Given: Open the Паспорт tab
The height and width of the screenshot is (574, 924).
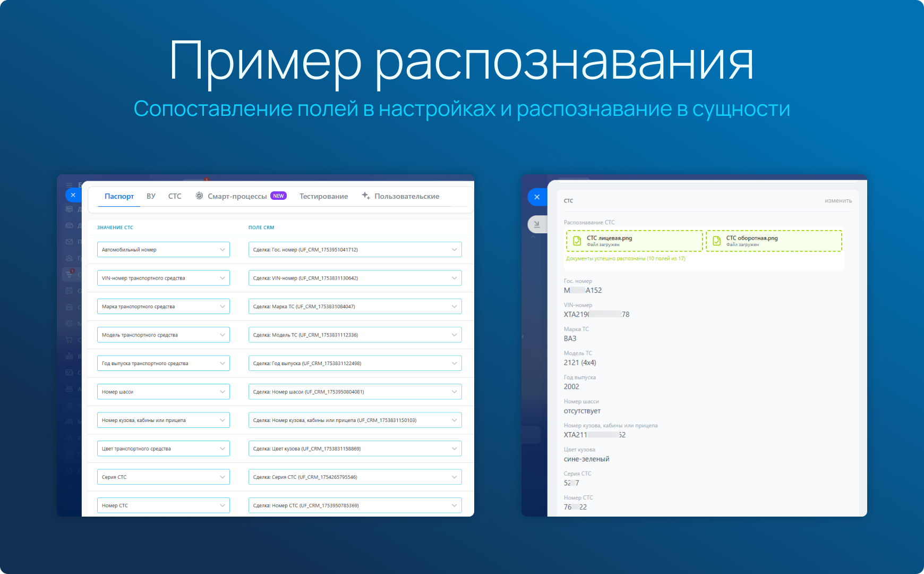Looking at the screenshot, I should (x=119, y=196).
